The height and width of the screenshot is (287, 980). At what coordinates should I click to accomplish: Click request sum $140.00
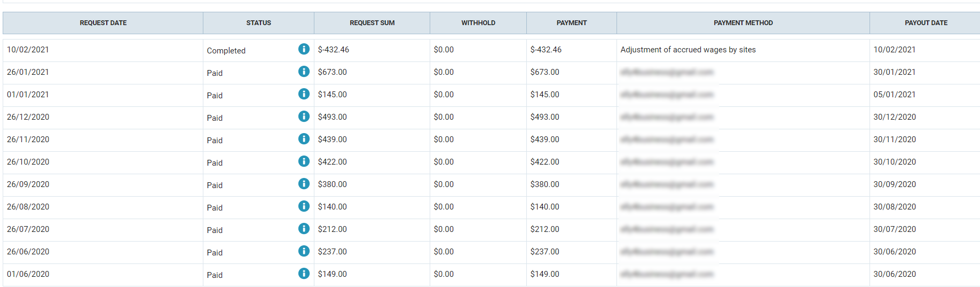332,207
